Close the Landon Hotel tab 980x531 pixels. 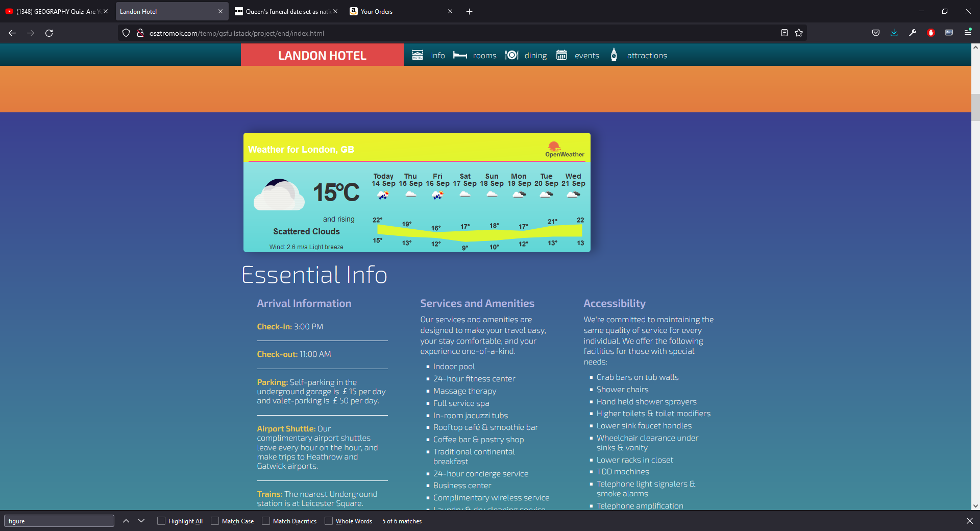[x=220, y=11]
